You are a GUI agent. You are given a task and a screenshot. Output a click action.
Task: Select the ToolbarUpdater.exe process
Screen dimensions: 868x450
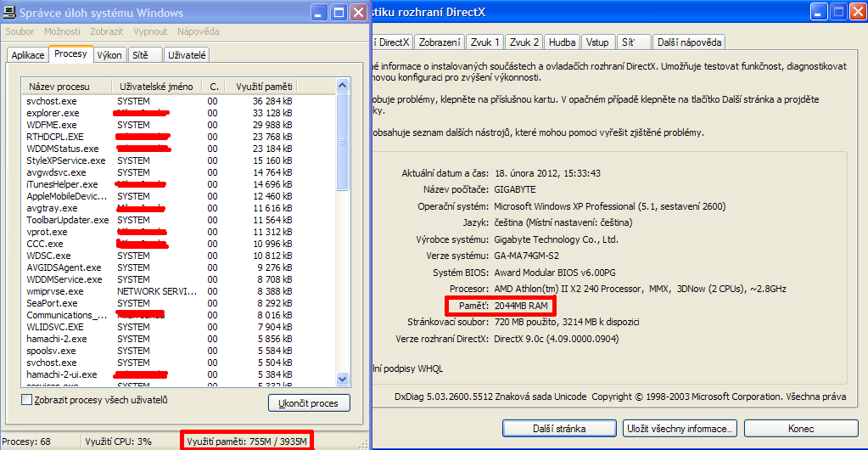178,220
